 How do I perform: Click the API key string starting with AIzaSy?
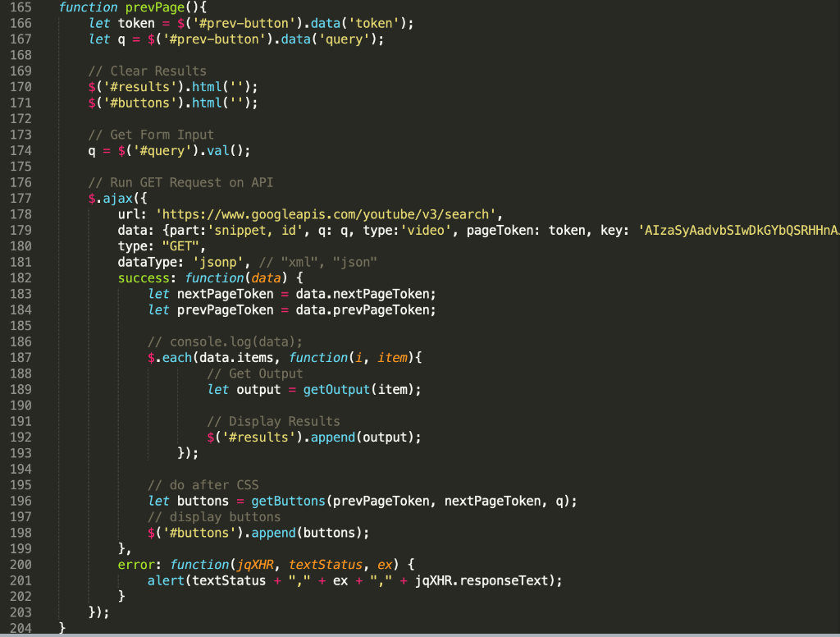[739, 231]
